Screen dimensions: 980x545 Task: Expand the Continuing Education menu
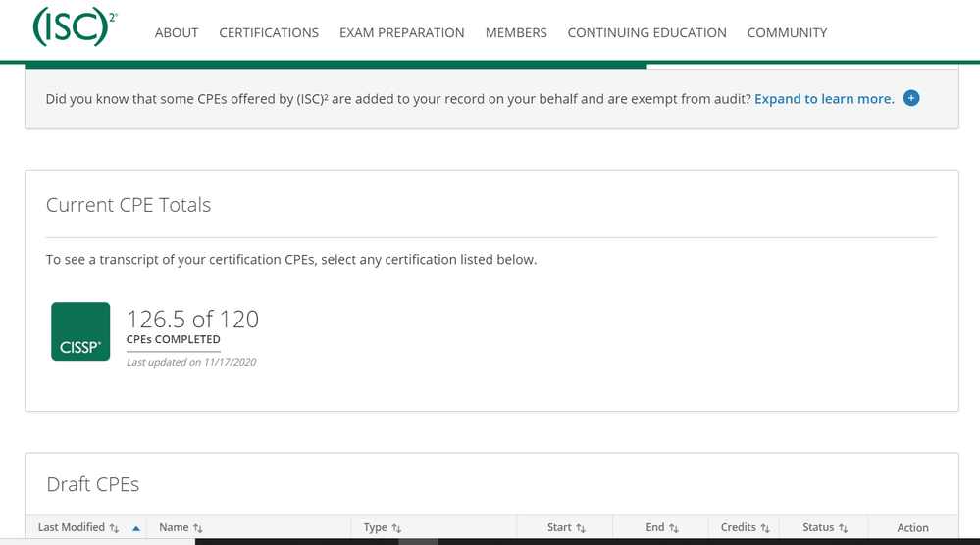click(646, 32)
